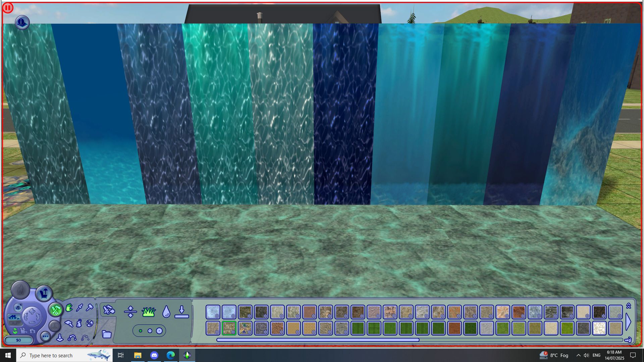The width and height of the screenshot is (644, 362).
Task: Click the place-in-lot down arrow icon
Action: point(60,338)
